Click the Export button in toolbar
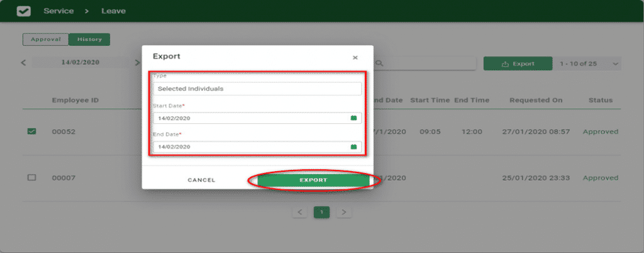 click(518, 64)
